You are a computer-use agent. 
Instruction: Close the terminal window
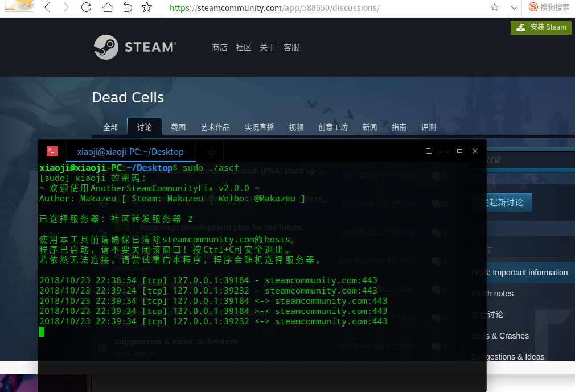tap(475, 151)
